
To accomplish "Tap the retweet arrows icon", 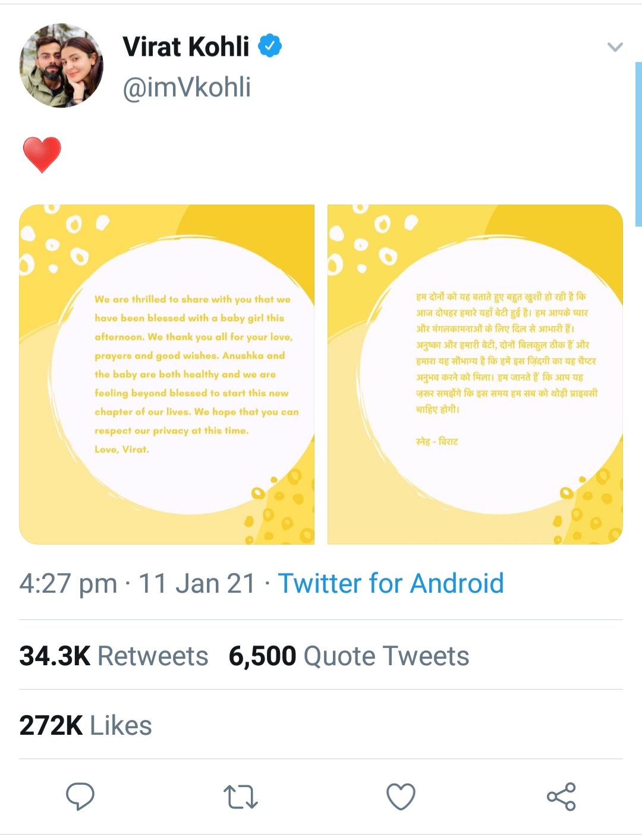I will point(240,797).
